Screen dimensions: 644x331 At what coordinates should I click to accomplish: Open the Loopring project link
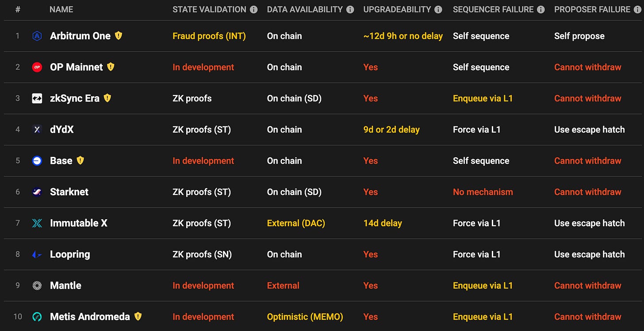point(70,255)
